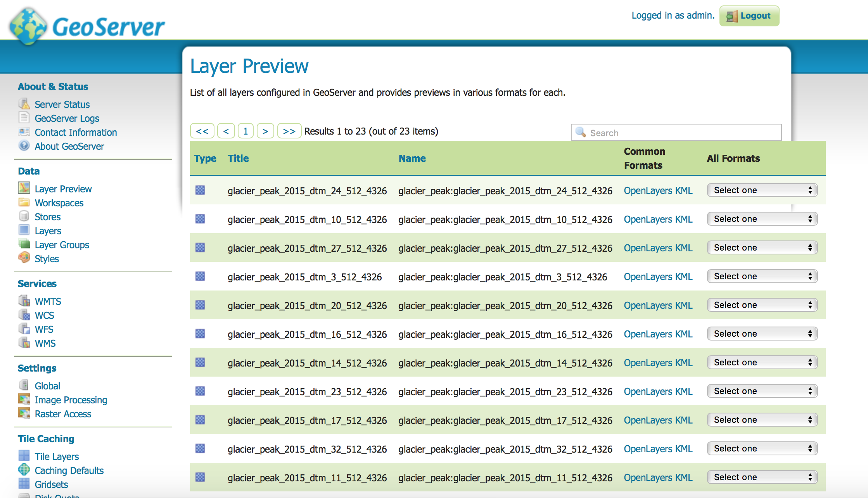Select page 1 button
Screen dimensions: 868x498
pyautogui.click(x=246, y=131)
